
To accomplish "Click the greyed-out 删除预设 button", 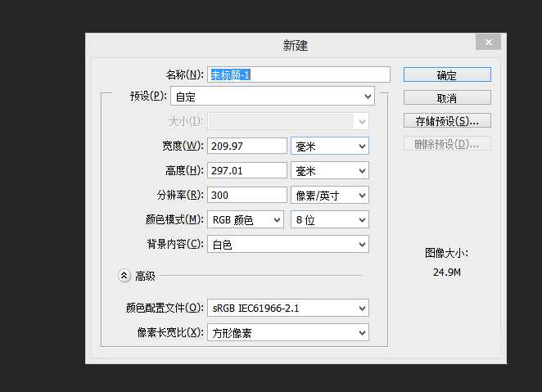I will click(x=447, y=144).
